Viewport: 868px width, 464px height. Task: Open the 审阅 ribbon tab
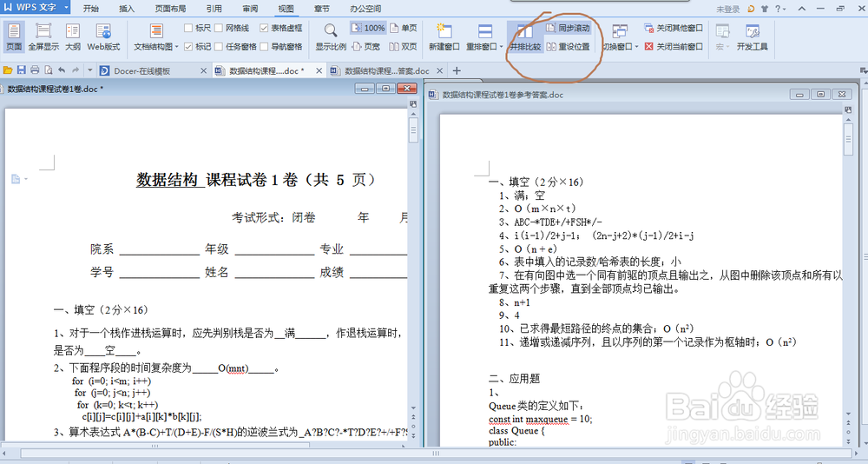click(250, 9)
